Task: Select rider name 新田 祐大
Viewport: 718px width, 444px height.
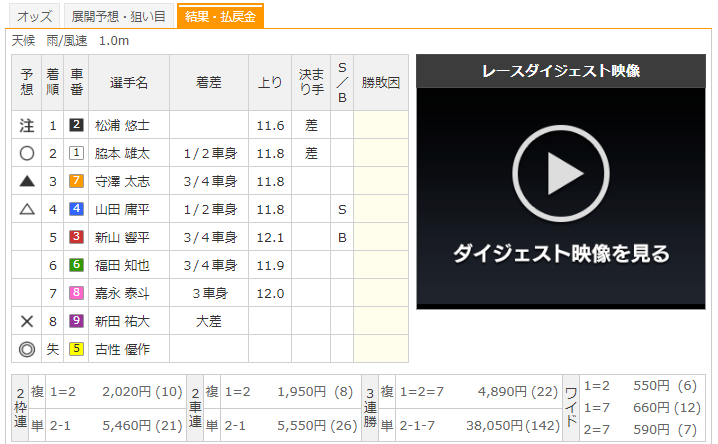Action: pos(122,321)
